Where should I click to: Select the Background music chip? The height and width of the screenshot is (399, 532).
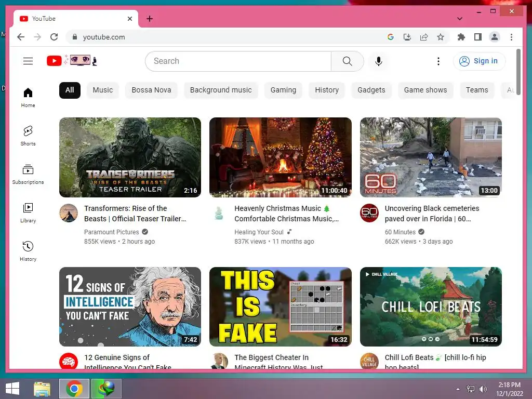[221, 90]
